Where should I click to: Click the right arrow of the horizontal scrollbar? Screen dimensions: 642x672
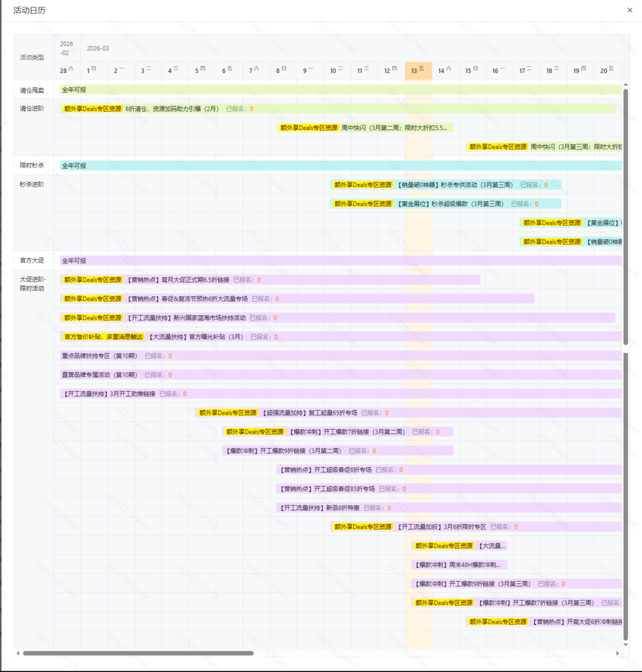618,653
